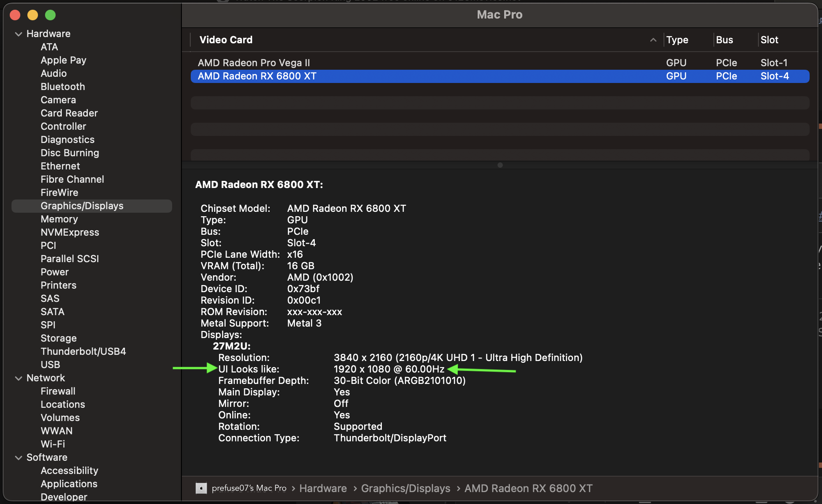Select Wi-Fi under Network

pos(53,444)
